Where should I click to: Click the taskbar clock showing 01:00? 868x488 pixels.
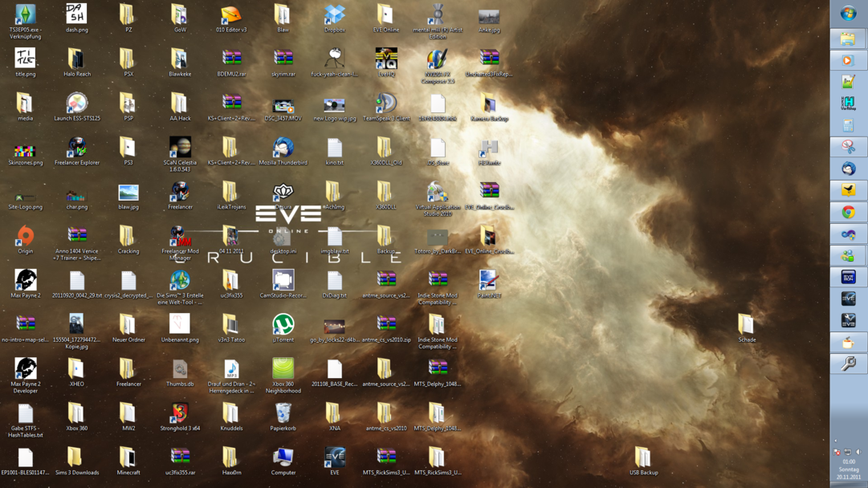(x=849, y=462)
